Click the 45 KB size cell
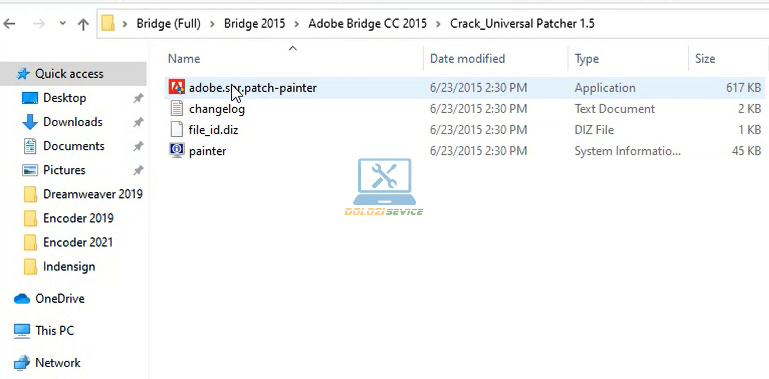The height and width of the screenshot is (379, 769). point(746,151)
